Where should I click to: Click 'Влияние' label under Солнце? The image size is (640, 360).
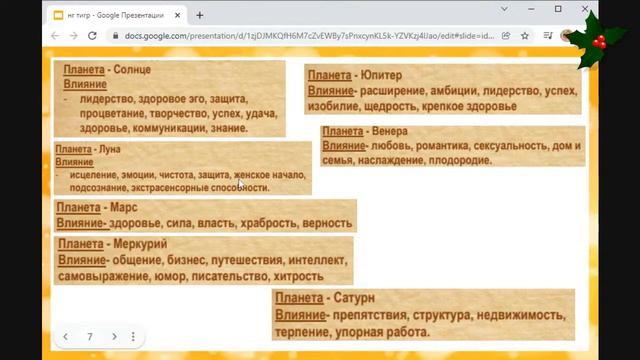(85, 84)
